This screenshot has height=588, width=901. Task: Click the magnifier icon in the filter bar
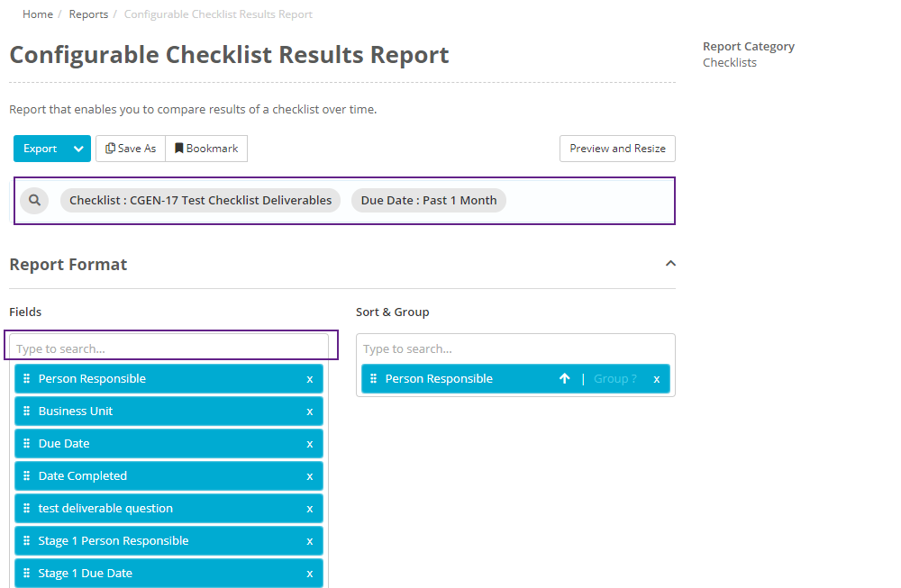(x=33, y=200)
